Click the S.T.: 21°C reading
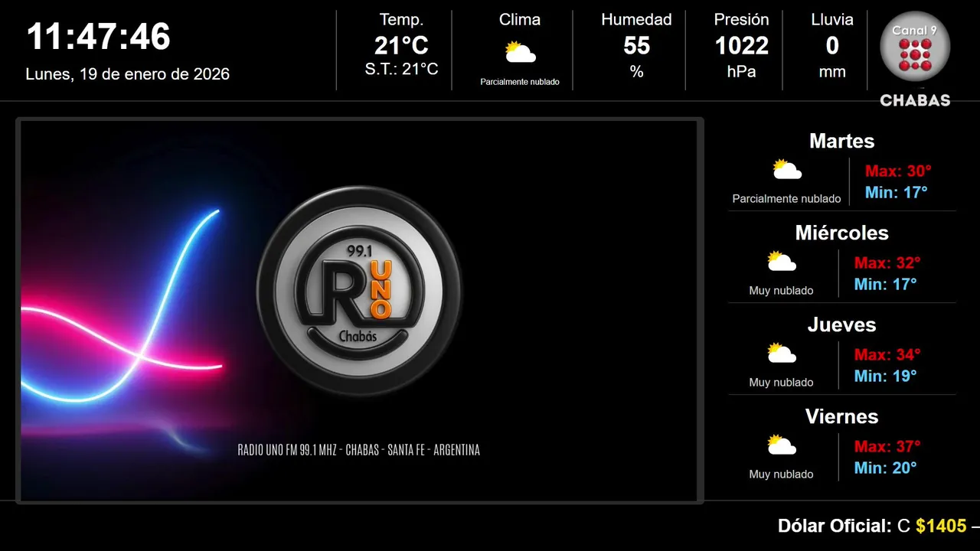The image size is (980, 551). 401,69
